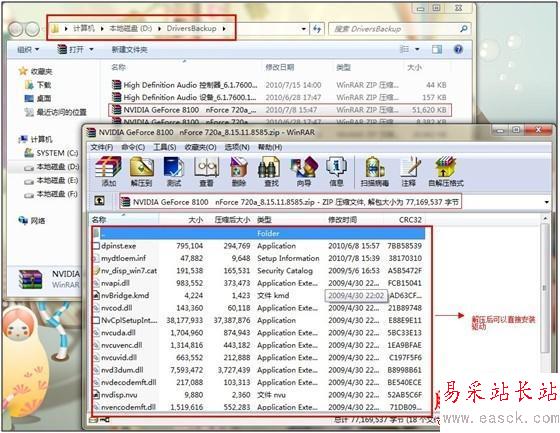Open WinRAR Tools (工具) menu
This screenshot has width=560, height=433.
click(164, 147)
